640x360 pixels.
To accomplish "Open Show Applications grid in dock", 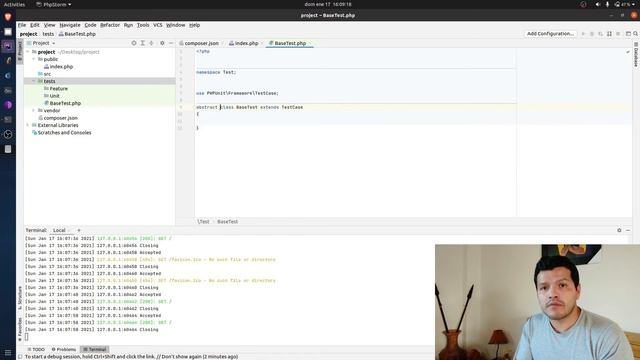I will point(8,353).
